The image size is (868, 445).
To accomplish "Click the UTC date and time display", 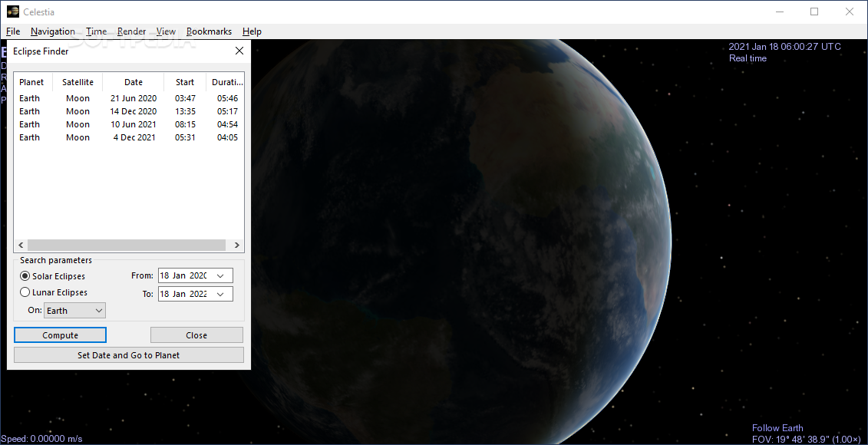I will click(784, 47).
